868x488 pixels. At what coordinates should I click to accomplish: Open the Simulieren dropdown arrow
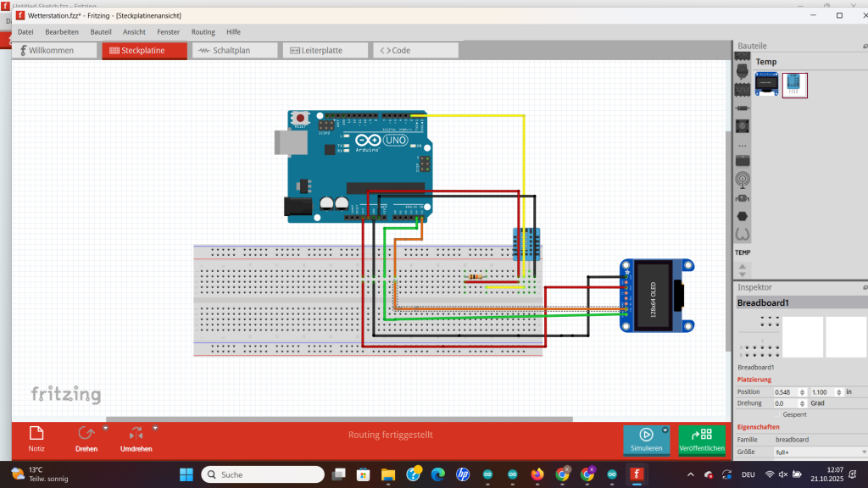click(665, 430)
